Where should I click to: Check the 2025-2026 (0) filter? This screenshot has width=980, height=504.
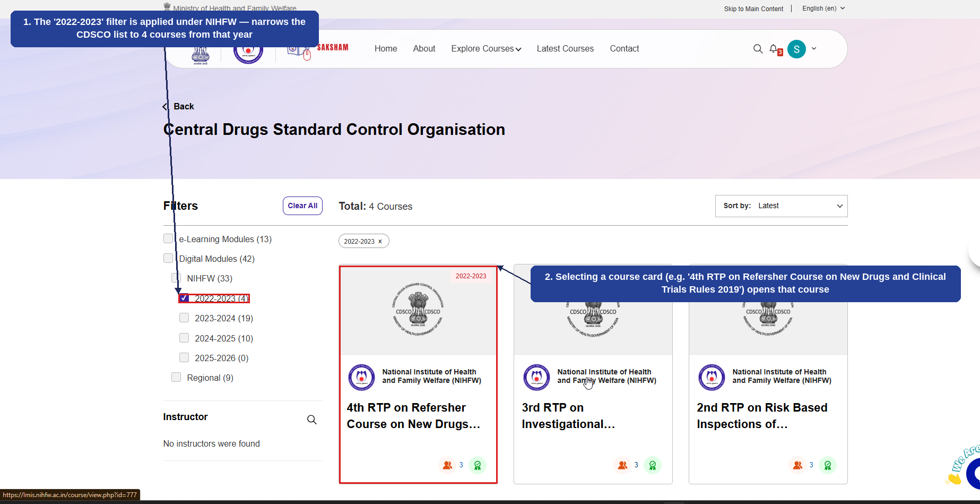184,357
